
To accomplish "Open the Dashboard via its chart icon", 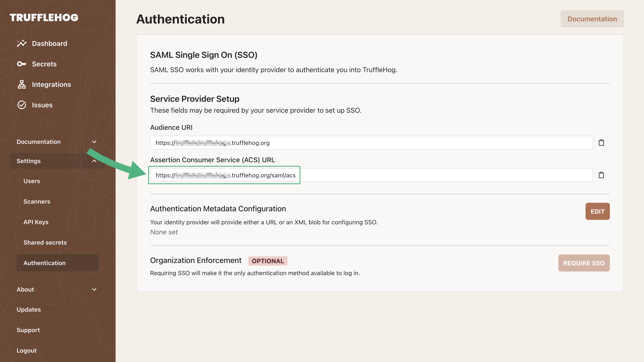I will [22, 43].
